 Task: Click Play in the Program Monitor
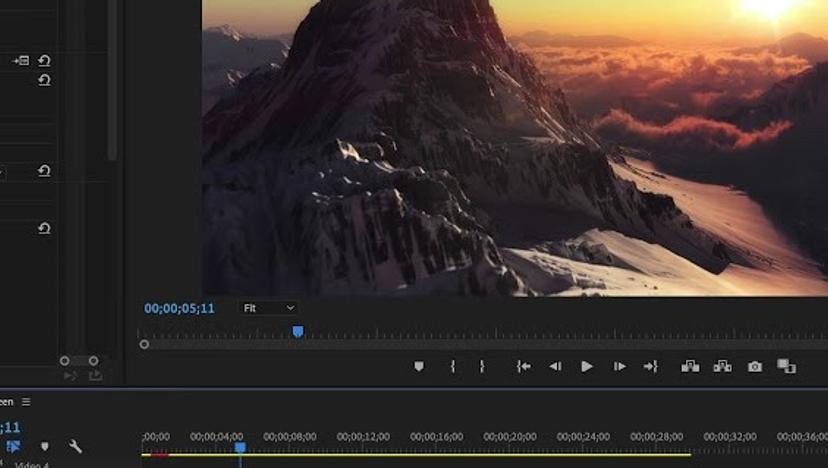pyautogui.click(x=587, y=367)
